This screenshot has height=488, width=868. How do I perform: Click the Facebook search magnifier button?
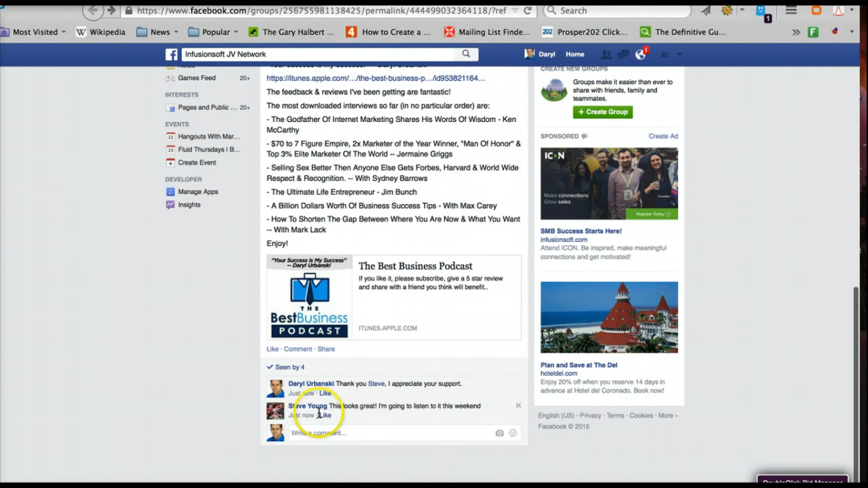click(x=466, y=54)
